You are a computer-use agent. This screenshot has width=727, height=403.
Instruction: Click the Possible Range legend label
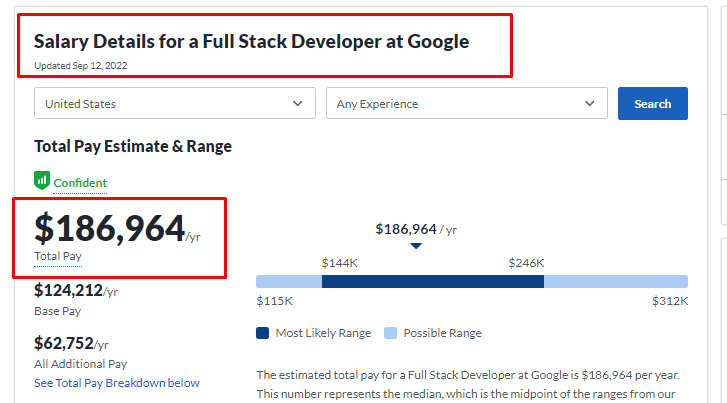(x=442, y=333)
